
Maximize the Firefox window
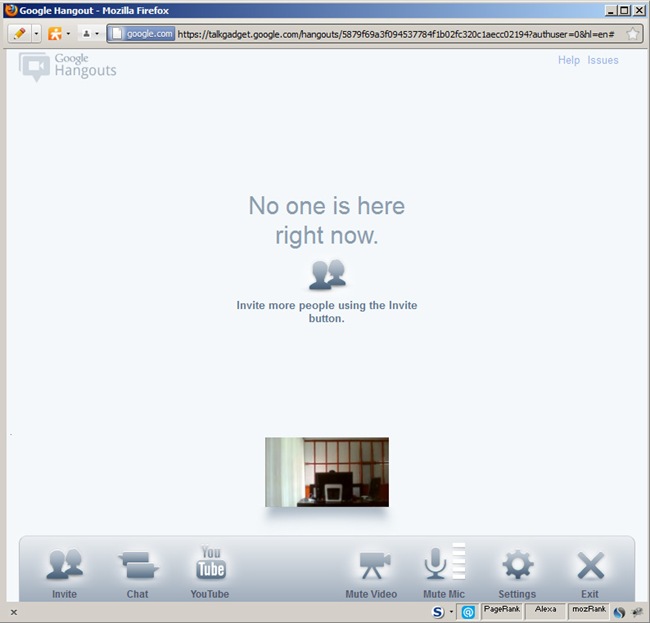pyautogui.click(x=624, y=10)
